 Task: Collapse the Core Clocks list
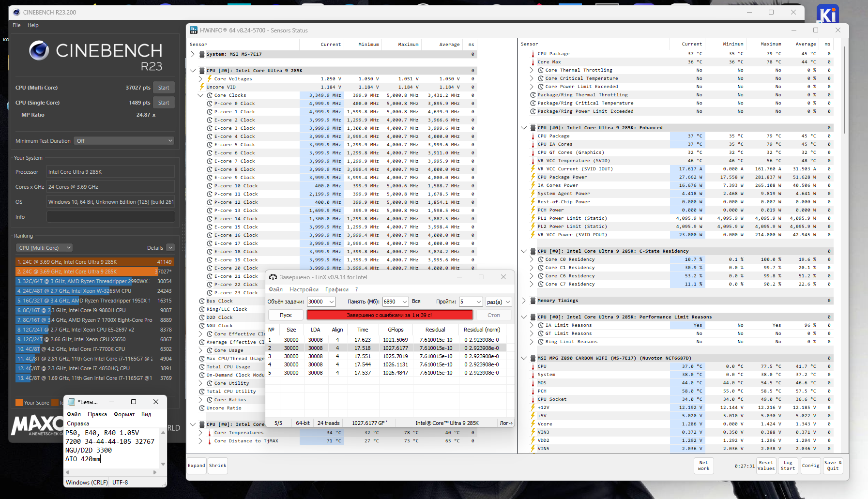coord(200,95)
